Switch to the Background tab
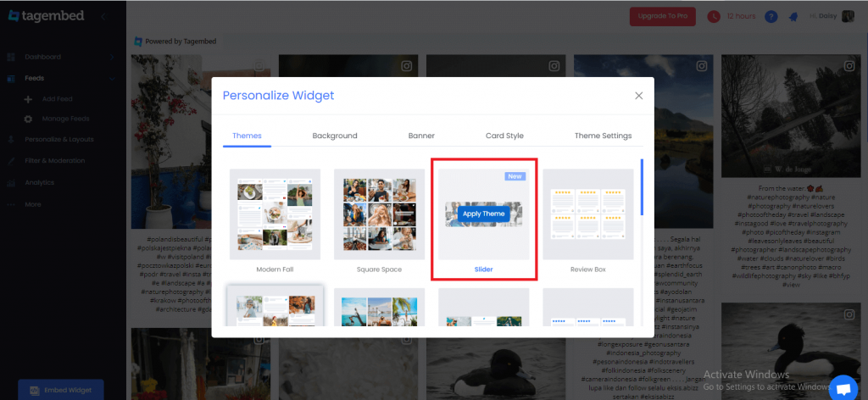868x400 pixels. tap(335, 136)
